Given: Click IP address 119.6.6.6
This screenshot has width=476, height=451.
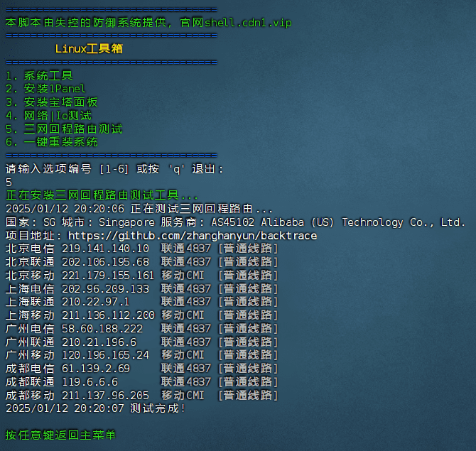Looking at the screenshot, I should [x=90, y=382].
